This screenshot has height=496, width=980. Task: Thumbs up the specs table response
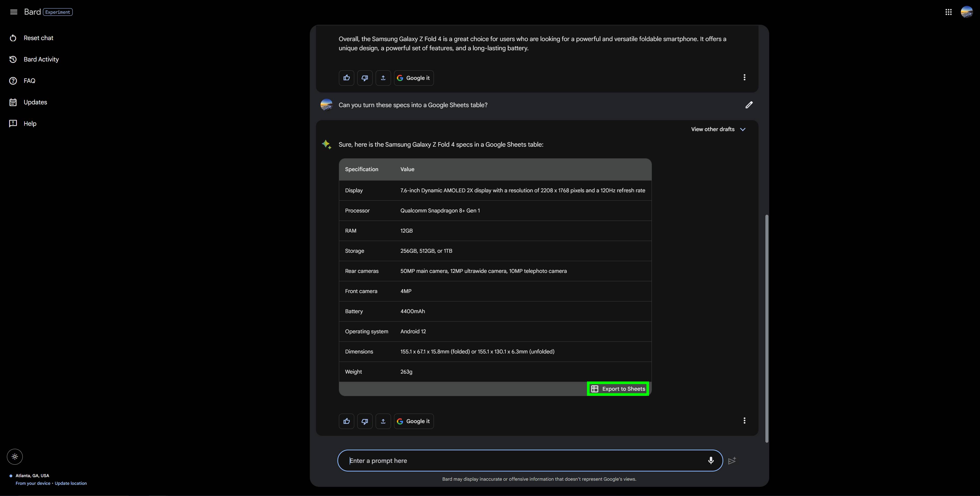347,421
